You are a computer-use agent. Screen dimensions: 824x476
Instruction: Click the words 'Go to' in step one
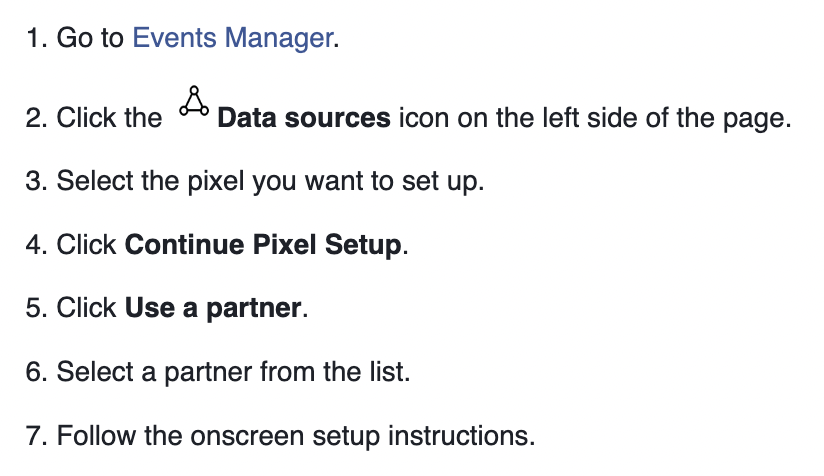90,38
